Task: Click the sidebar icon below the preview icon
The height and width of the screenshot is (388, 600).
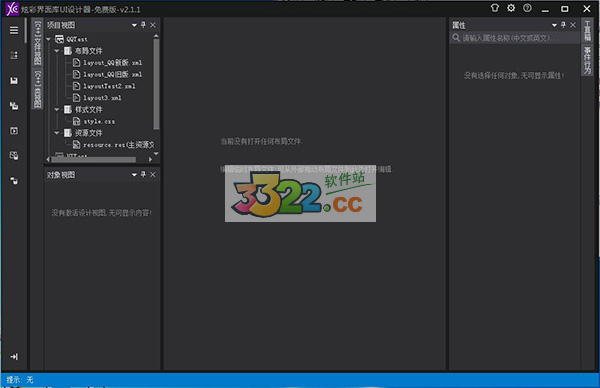Action: coord(14,156)
